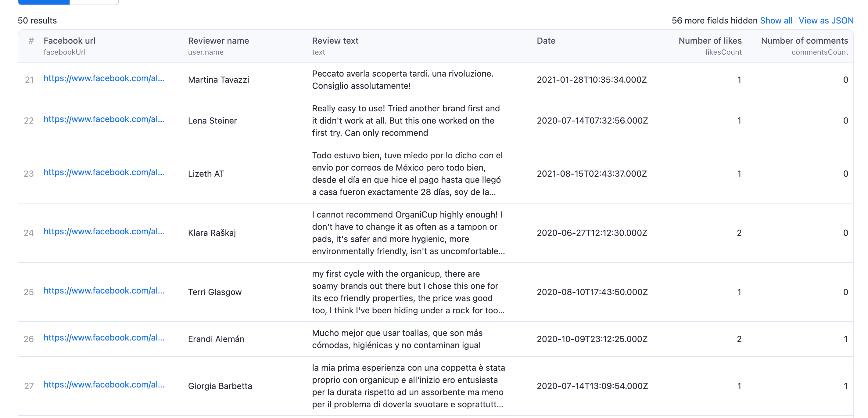Select reviewer name 'Lena Steiner'
Image resolution: width=868 pixels, height=418 pixels.
[212, 121]
